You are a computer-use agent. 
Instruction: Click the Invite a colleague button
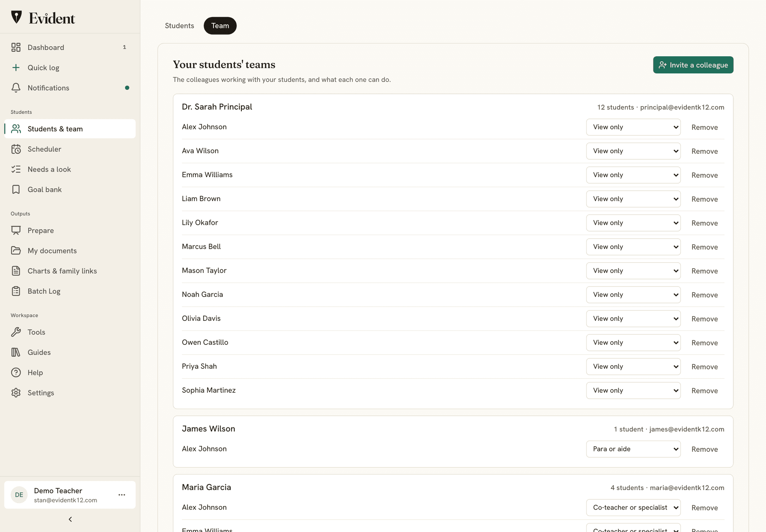pos(693,65)
